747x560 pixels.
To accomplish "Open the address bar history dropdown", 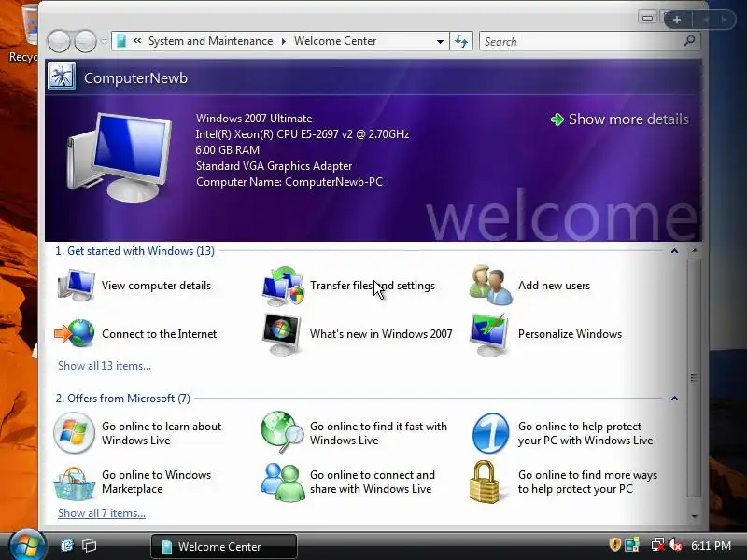I will click(x=440, y=41).
